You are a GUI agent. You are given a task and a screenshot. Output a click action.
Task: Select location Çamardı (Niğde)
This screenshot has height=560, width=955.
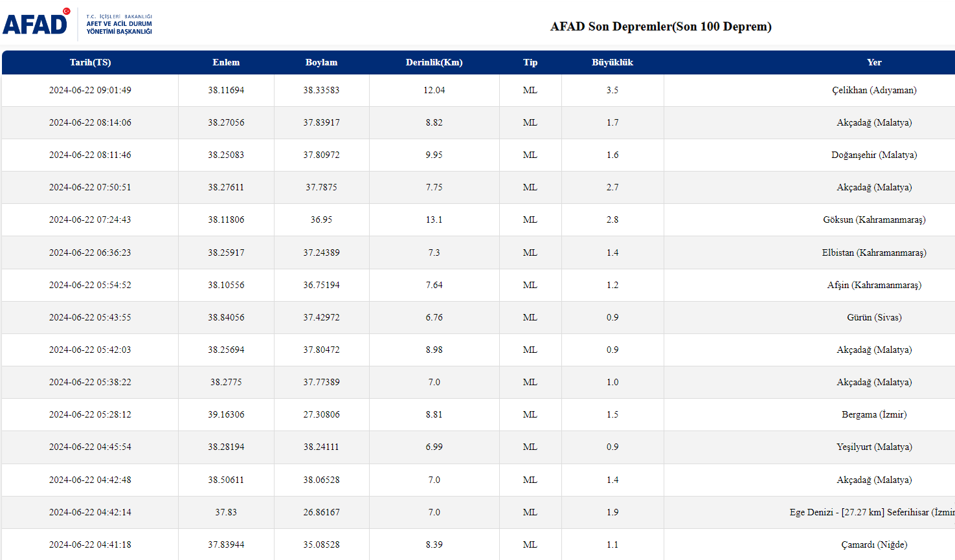(x=874, y=544)
